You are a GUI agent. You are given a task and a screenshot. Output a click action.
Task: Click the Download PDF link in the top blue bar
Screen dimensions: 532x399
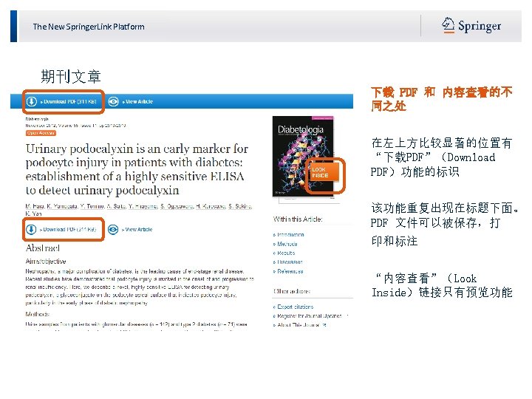(69, 101)
